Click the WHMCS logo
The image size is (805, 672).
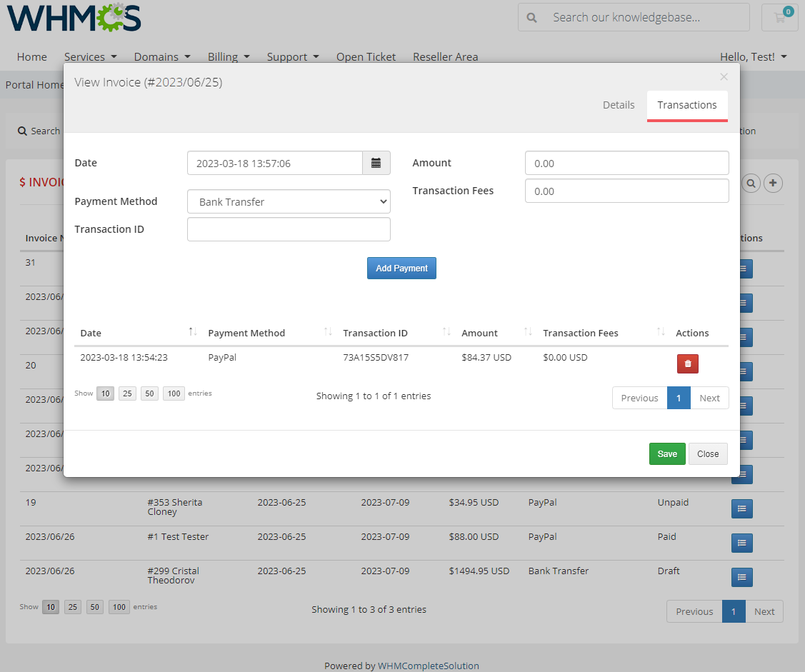pyautogui.click(x=73, y=16)
